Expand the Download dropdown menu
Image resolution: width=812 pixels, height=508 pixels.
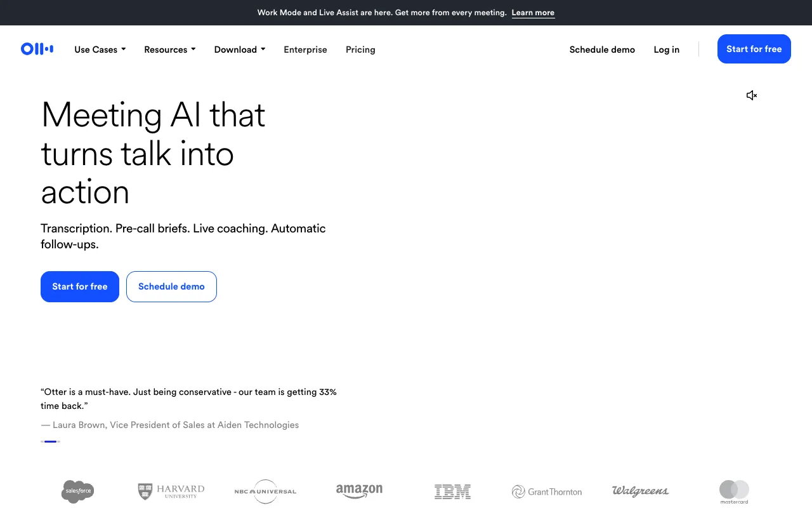point(240,50)
